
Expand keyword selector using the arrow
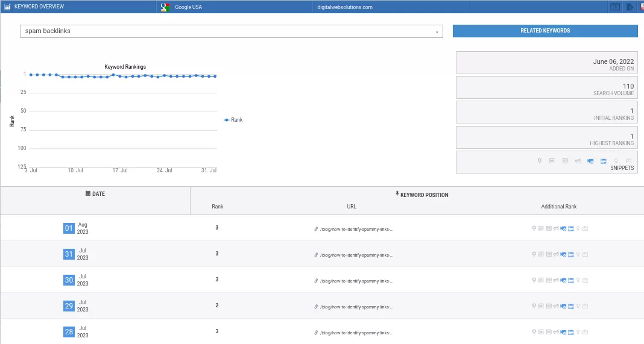pyautogui.click(x=437, y=32)
